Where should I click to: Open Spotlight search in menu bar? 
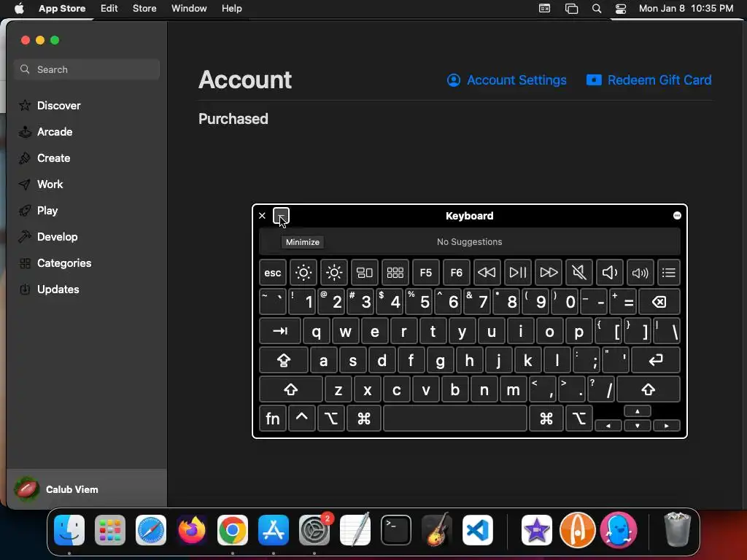coord(597,8)
